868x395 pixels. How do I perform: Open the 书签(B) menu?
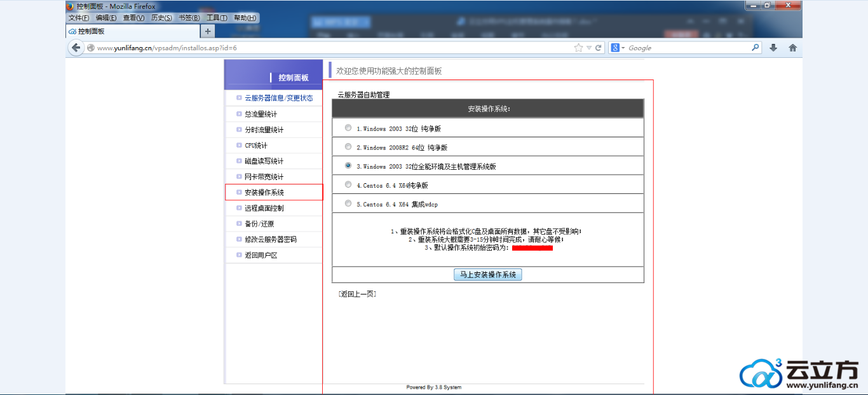point(189,18)
